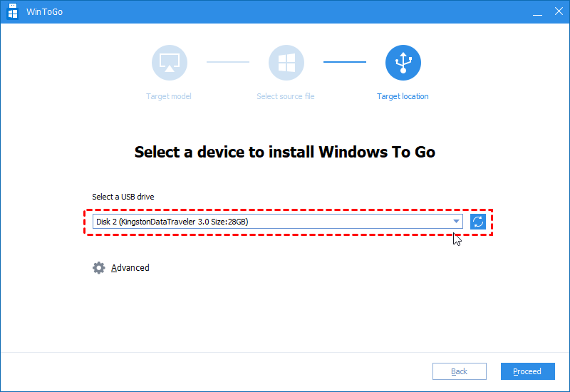570x392 pixels.
Task: Go to the Target model step label
Action: (x=169, y=96)
